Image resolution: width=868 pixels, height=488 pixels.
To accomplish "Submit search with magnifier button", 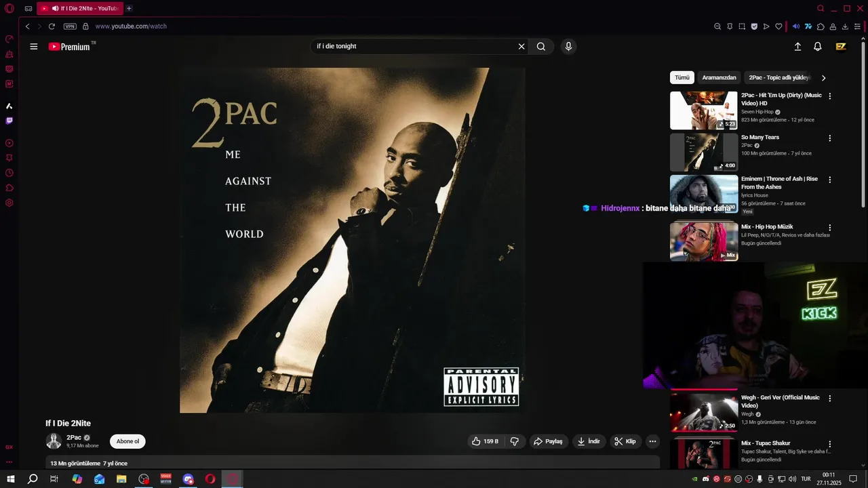I will pos(541,47).
